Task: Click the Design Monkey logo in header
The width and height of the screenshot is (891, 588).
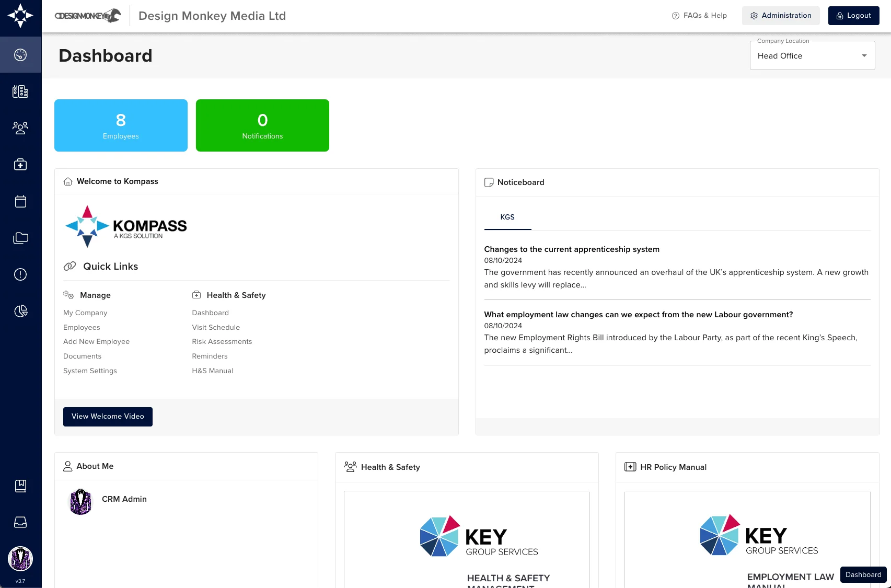Action: point(88,16)
